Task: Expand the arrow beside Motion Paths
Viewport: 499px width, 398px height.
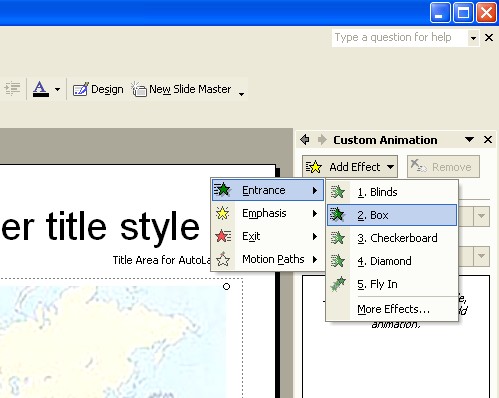Action: (x=315, y=259)
